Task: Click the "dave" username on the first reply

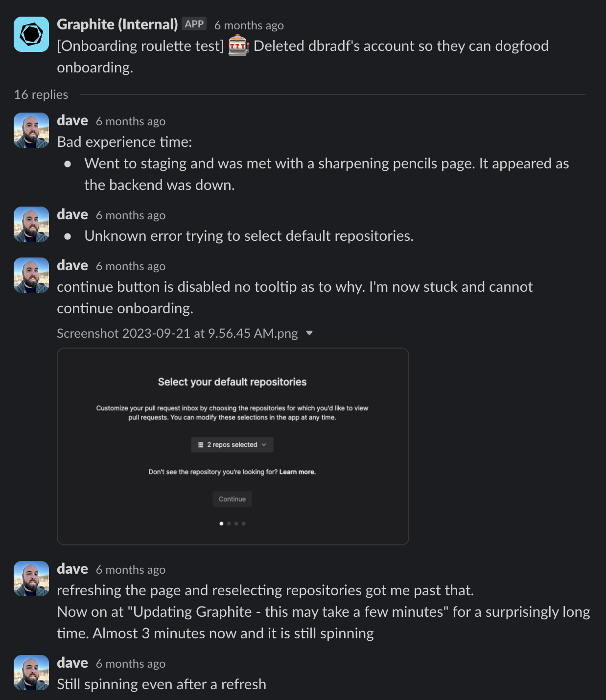Action: pyautogui.click(x=72, y=120)
